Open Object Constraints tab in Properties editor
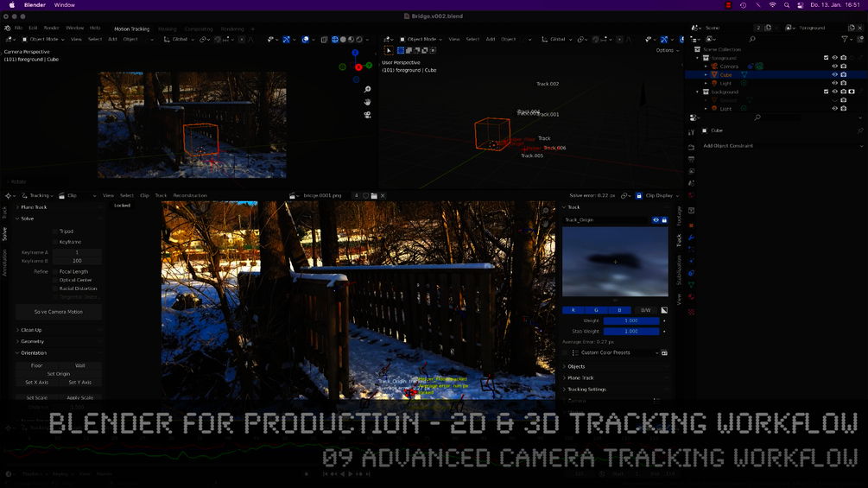The image size is (868, 488). 692,273
